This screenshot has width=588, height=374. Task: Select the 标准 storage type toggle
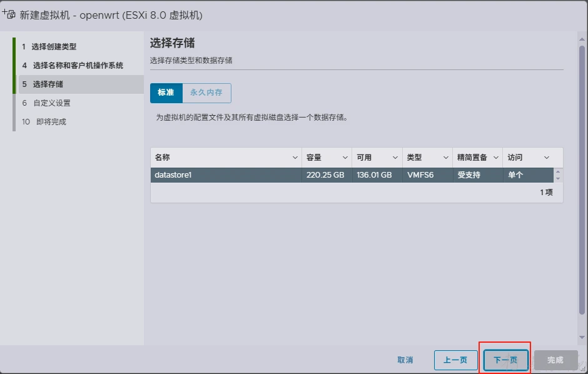click(x=166, y=93)
